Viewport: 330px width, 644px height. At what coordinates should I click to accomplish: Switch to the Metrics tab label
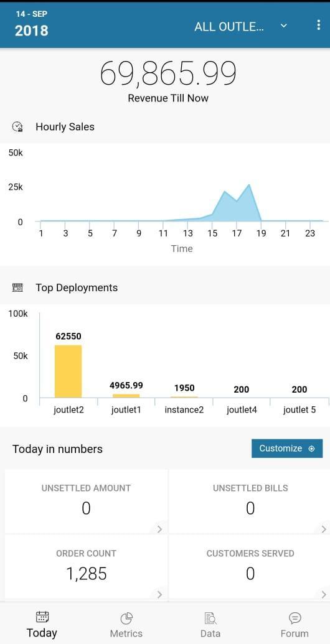coord(126,633)
